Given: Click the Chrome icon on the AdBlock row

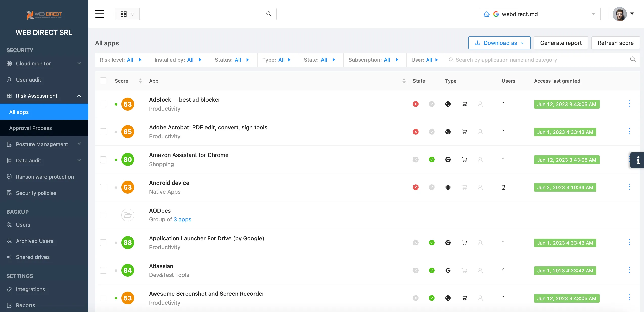Looking at the screenshot, I should [x=448, y=104].
